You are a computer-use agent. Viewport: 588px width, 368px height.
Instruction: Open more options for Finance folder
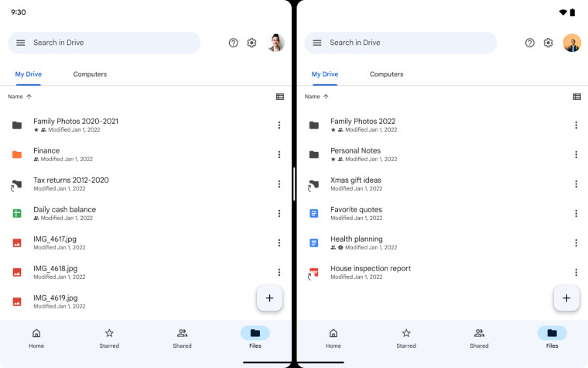tap(279, 154)
